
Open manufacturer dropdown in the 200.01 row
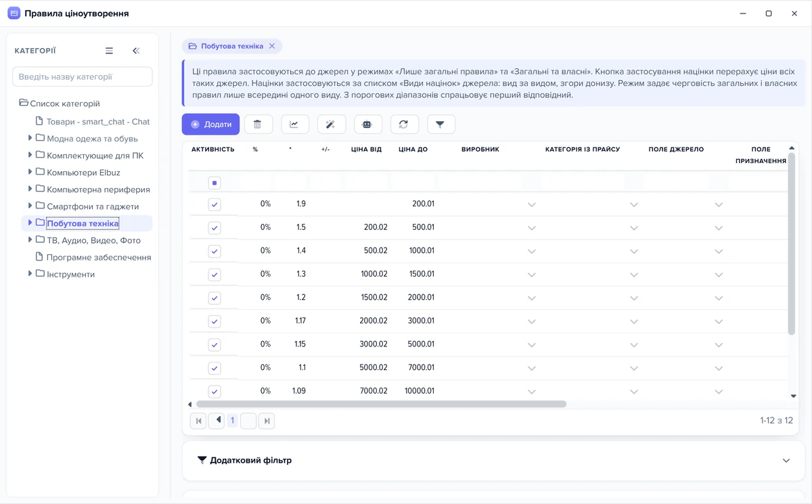click(x=532, y=205)
